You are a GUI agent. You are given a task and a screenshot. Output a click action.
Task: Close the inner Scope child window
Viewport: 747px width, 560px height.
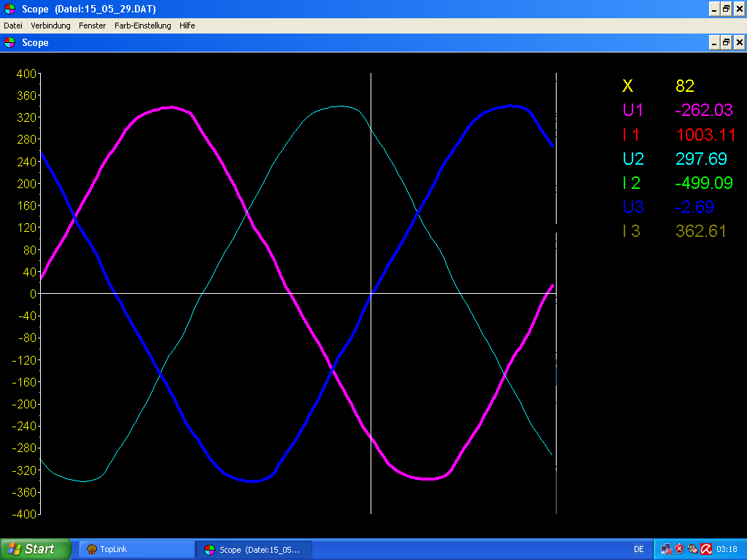click(x=739, y=42)
